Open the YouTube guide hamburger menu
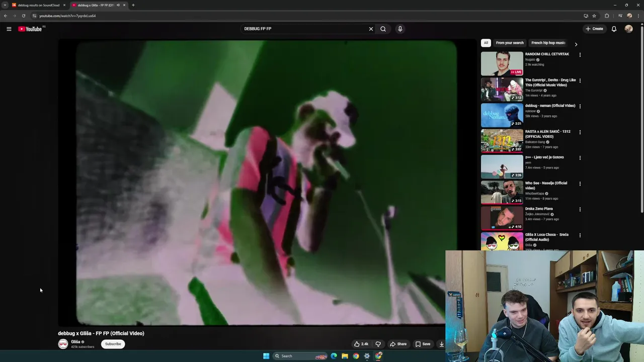The height and width of the screenshot is (362, 644). (x=9, y=29)
